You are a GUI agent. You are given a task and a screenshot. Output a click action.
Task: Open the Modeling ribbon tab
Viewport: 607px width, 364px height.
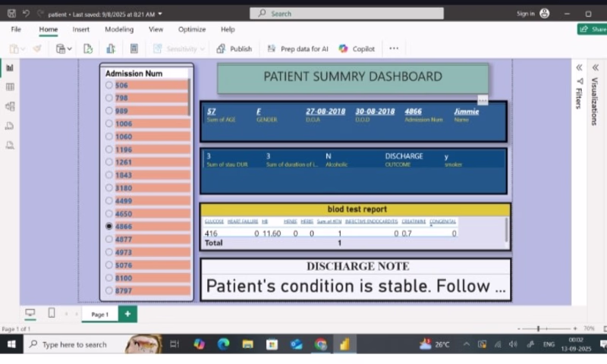tap(119, 30)
